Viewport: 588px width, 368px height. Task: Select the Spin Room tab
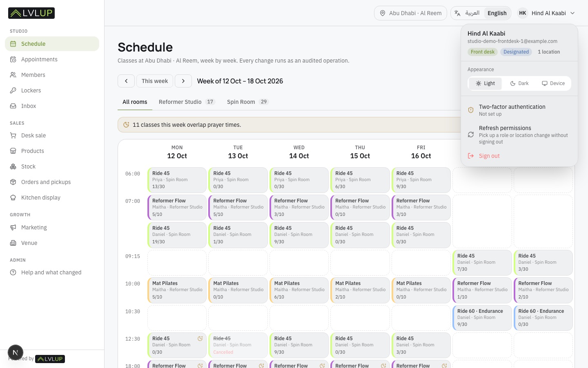pyautogui.click(x=247, y=102)
